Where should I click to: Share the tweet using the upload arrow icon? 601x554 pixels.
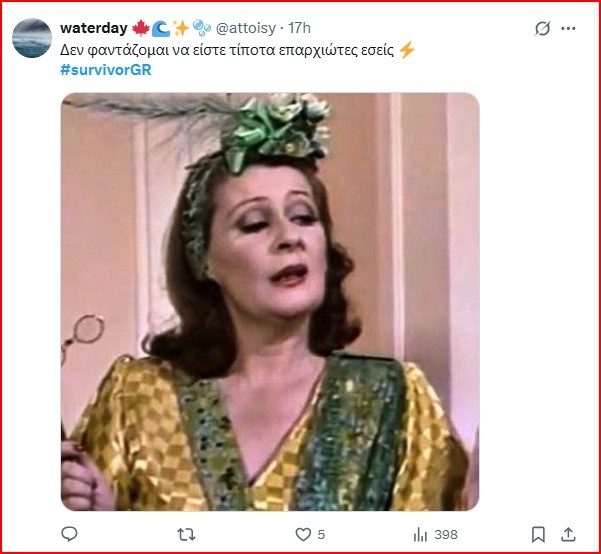pos(568,534)
